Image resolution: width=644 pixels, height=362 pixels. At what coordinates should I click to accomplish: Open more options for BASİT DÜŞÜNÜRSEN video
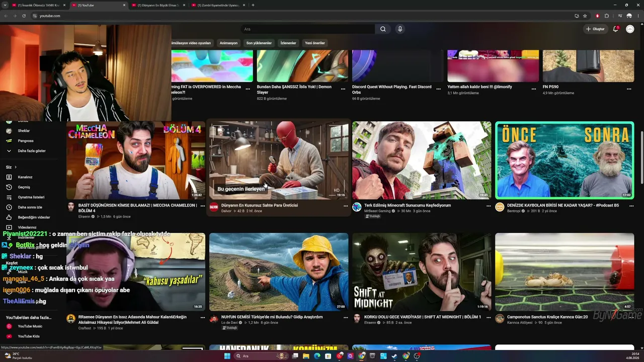click(203, 206)
